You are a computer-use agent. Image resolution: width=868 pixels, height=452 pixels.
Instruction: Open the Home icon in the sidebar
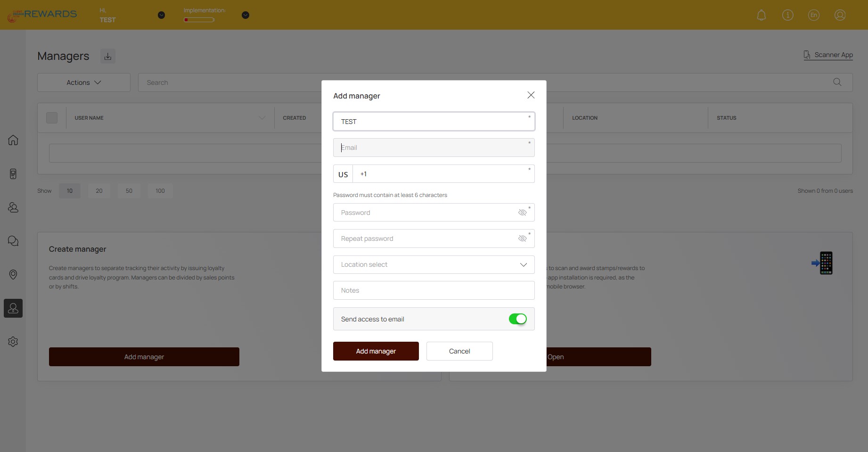[x=13, y=140]
